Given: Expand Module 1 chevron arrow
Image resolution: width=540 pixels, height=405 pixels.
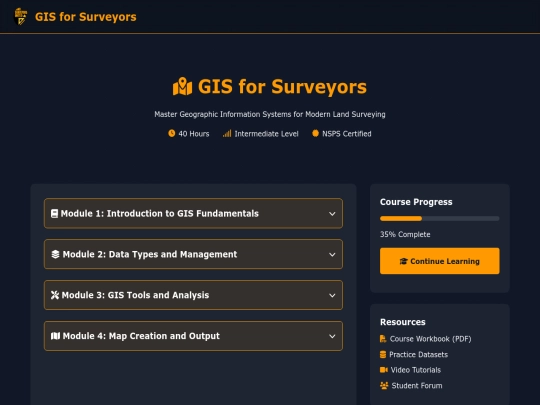Looking at the screenshot, I should click(x=332, y=214).
